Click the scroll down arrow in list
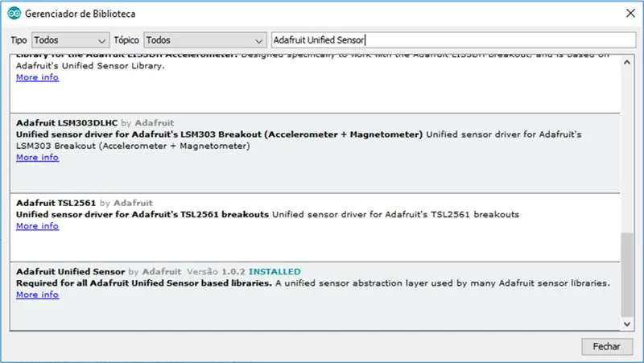This screenshot has height=363, width=644. [627, 324]
